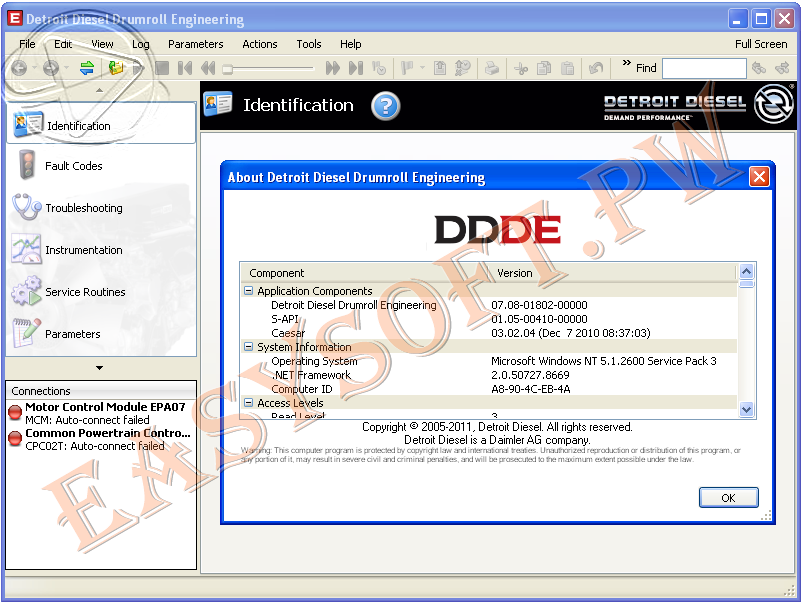
Task: Click the undo arrow icon
Action: (596, 68)
